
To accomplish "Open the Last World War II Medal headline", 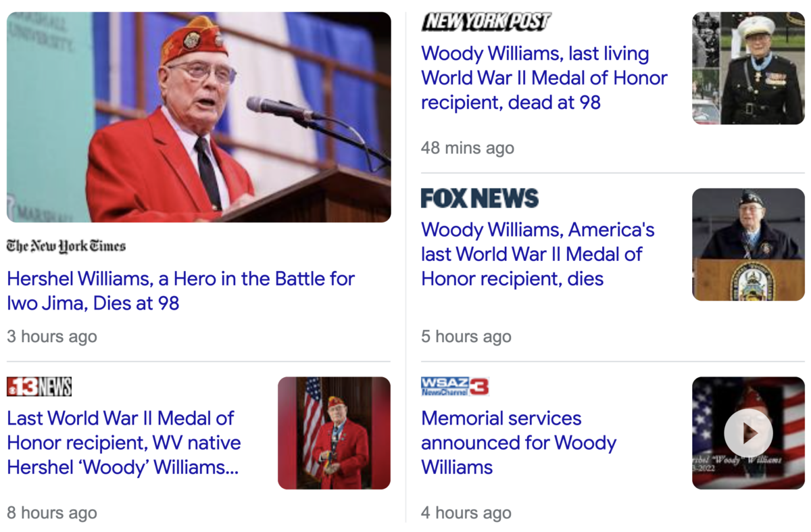I will pos(124,443).
